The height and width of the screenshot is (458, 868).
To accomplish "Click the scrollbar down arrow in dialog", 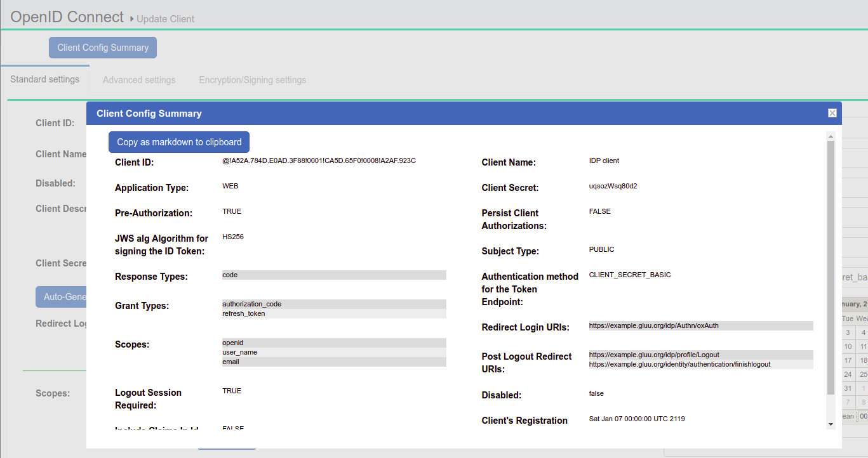I will coord(831,424).
